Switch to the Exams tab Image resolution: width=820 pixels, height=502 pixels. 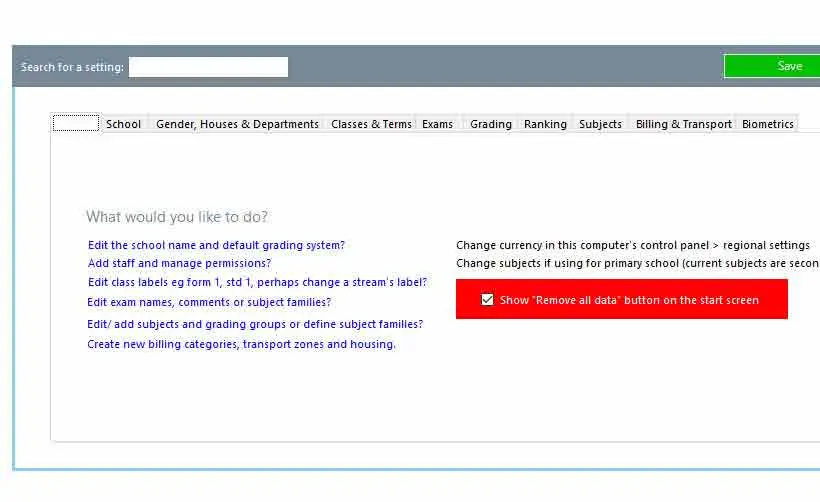click(x=437, y=124)
